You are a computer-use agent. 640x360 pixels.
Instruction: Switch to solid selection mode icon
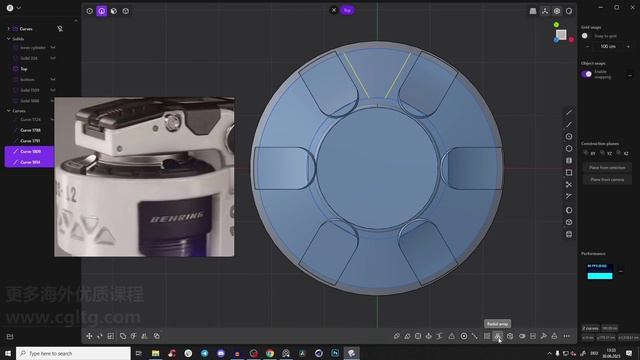pyautogui.click(x=126, y=11)
